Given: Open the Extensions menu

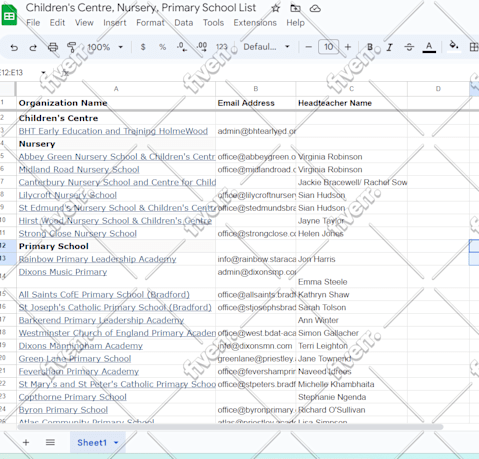Looking at the screenshot, I should pos(255,23).
